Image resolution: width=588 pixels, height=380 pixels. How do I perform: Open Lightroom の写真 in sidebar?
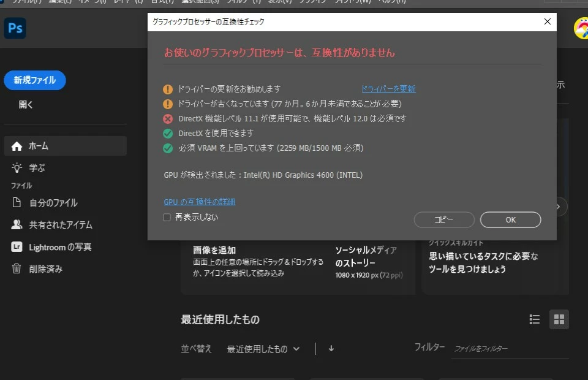tap(51, 247)
